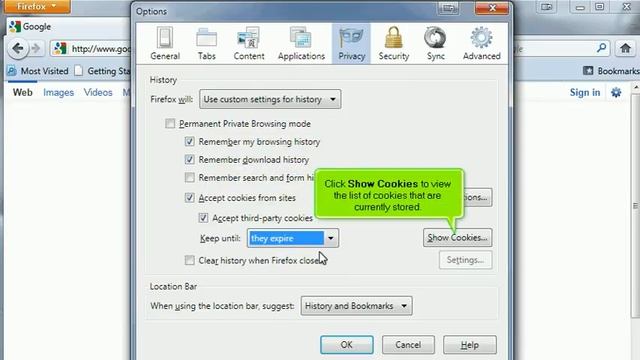Viewport: 640px width, 360px height.
Task: Click the Most Visited bookmarks icon
Action: click(x=11, y=71)
